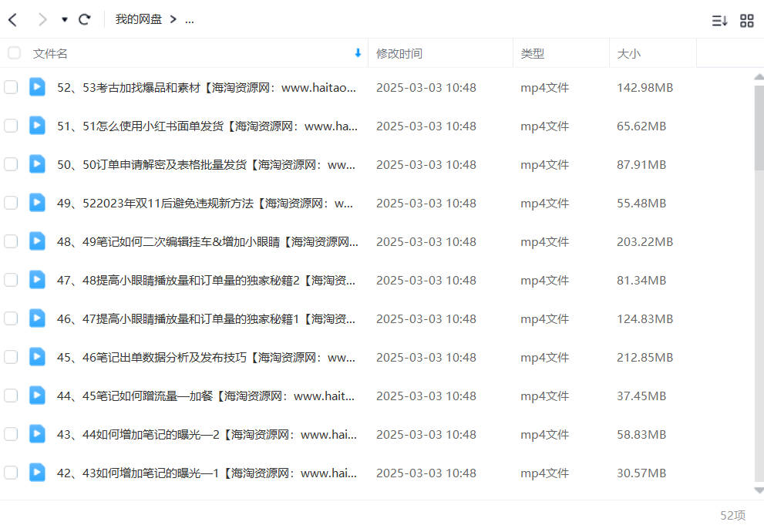The height and width of the screenshot is (532, 764).
Task: Click the scrollbar up arrow
Action: [x=759, y=77]
